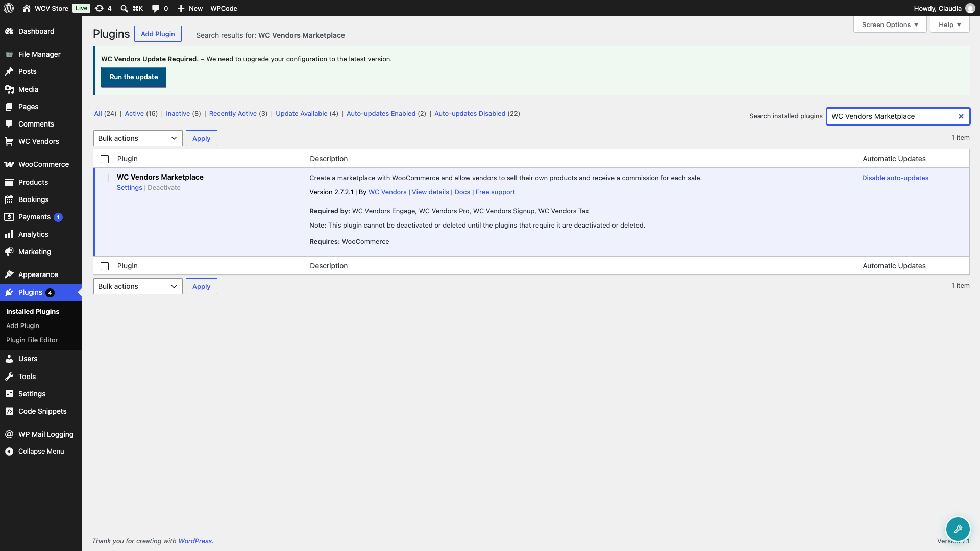980x551 pixels.
Task: Expand the Screen Options panel
Action: [x=890, y=24]
